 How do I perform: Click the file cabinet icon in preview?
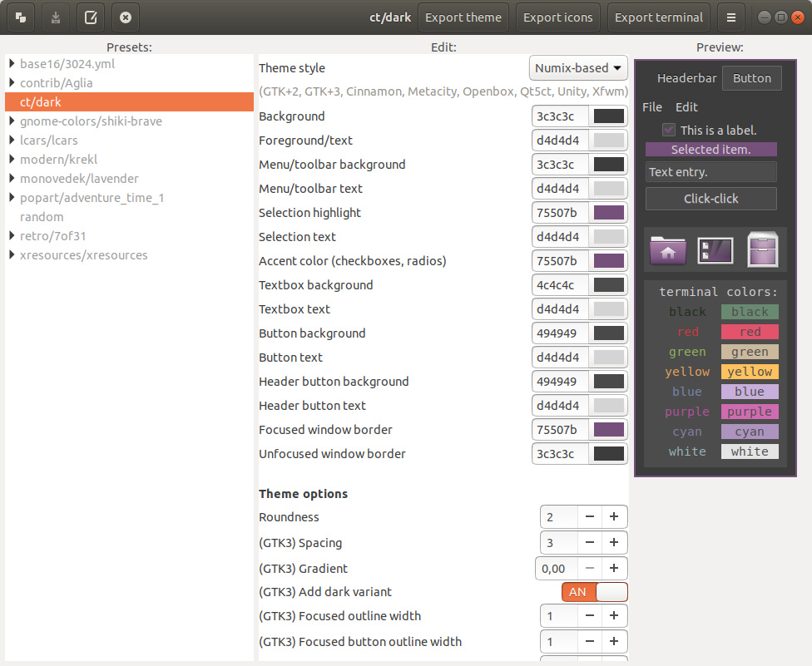(762, 249)
